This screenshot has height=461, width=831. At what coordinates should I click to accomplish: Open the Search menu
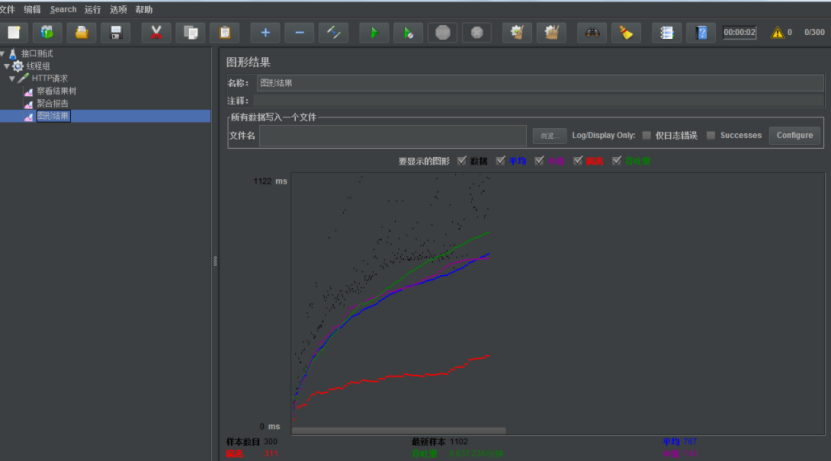(63, 9)
